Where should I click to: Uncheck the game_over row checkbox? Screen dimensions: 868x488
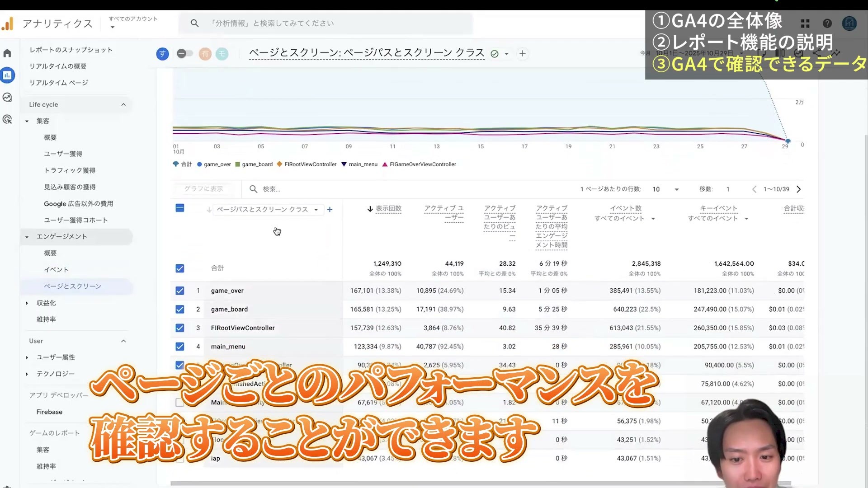click(180, 291)
